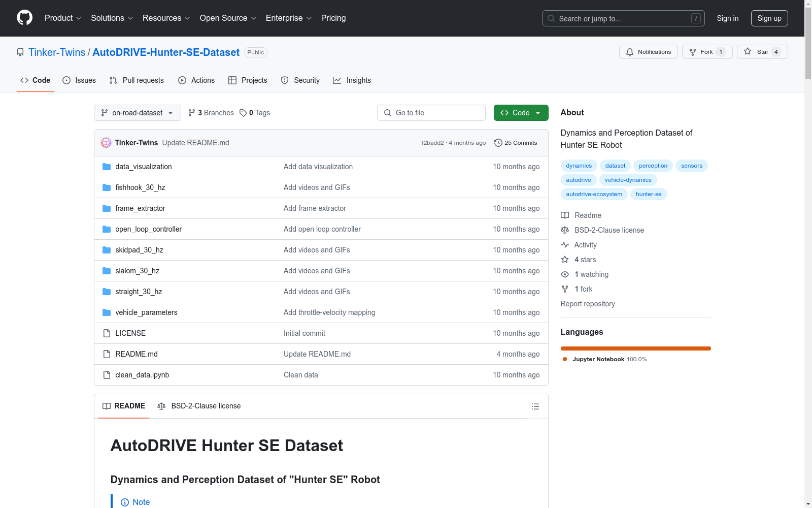Click the Notifications button
Screen dimensions: 812x508
coord(649,52)
